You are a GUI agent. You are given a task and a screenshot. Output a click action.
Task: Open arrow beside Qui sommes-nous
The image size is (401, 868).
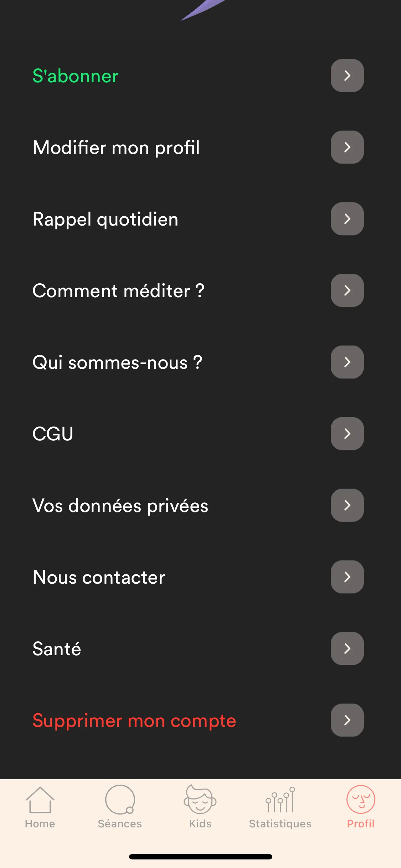pyautogui.click(x=347, y=362)
